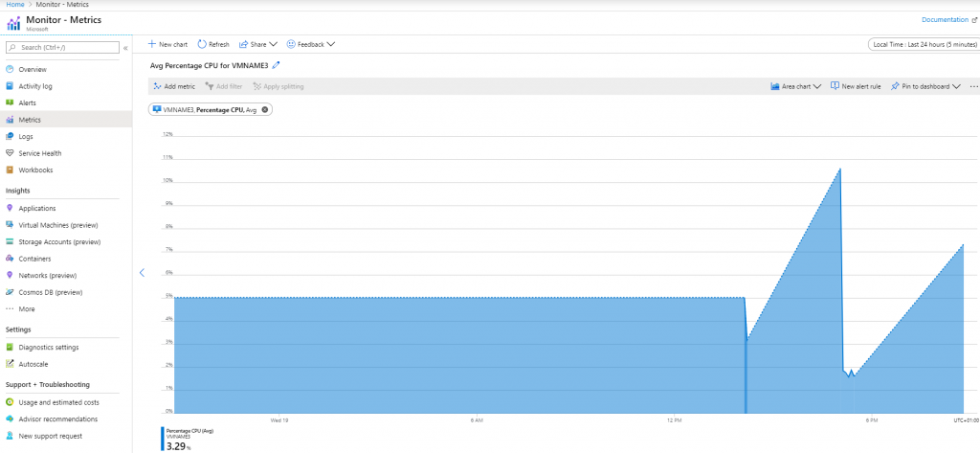Screen dimensions: 980x453
Task: Click the New alert rule icon
Action: click(x=835, y=86)
